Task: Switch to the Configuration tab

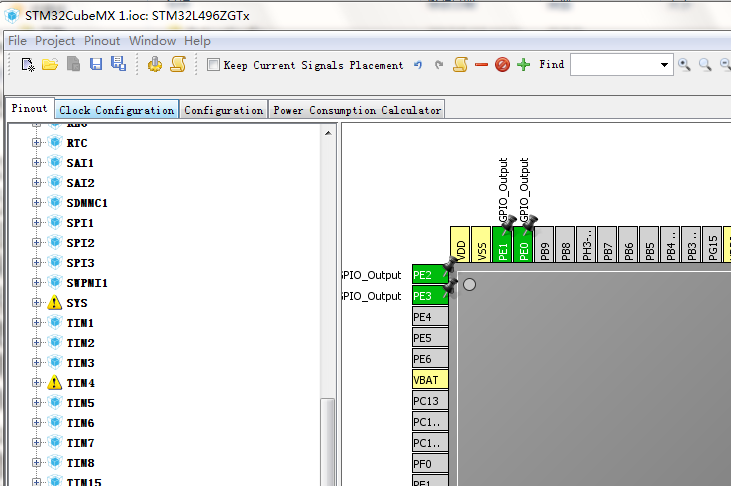Action: [x=224, y=110]
